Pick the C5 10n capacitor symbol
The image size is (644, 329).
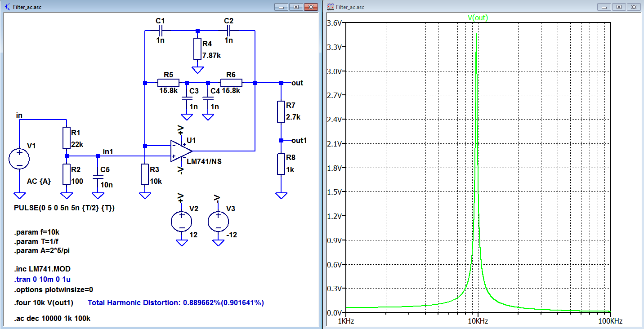point(98,177)
